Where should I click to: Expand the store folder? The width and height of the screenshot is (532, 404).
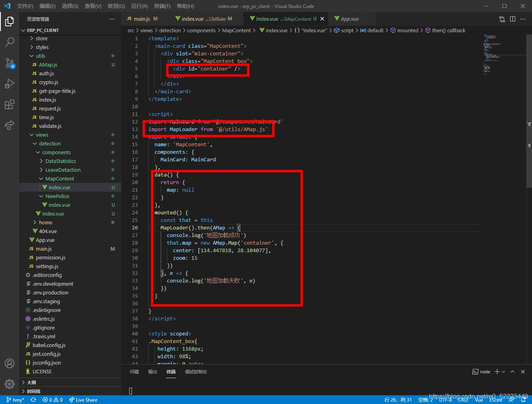[41, 39]
